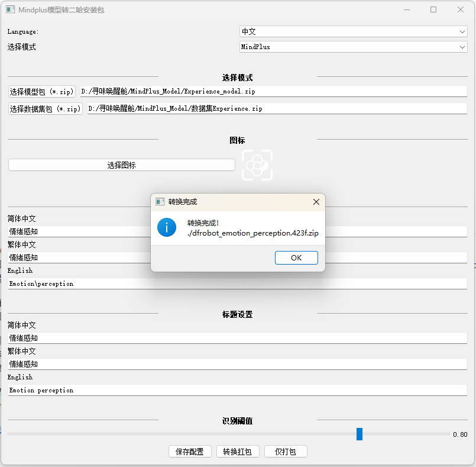Open the 中文 language dropdown arrow
The image size is (476, 467).
tap(462, 31)
